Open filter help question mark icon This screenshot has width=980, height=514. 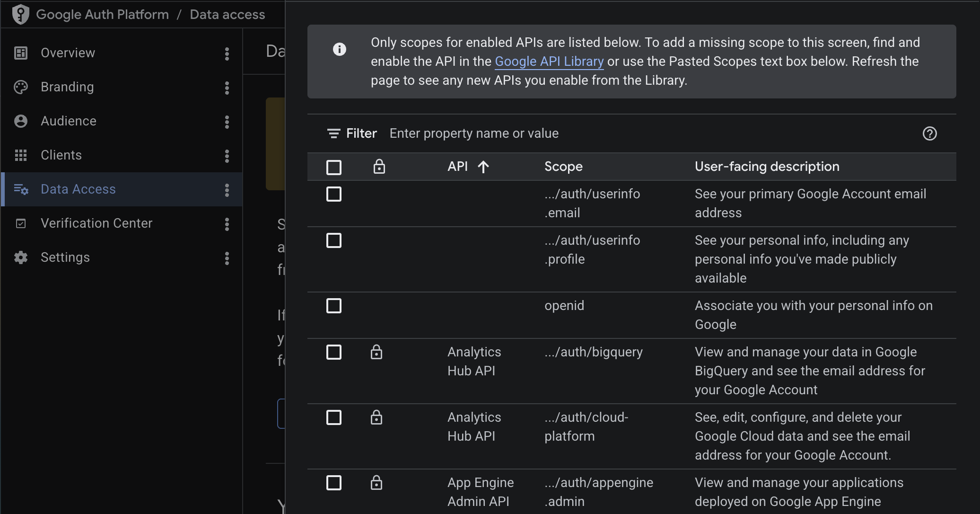(x=930, y=133)
